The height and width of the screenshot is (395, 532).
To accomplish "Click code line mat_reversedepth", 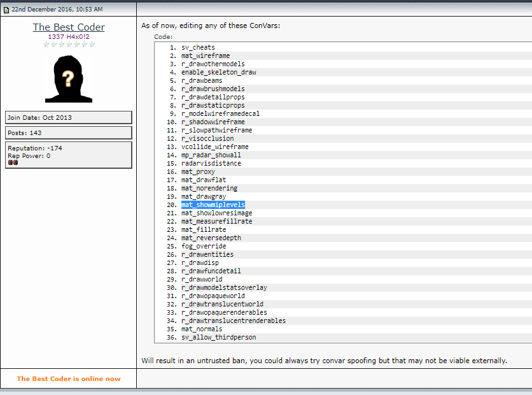I will 211,238.
